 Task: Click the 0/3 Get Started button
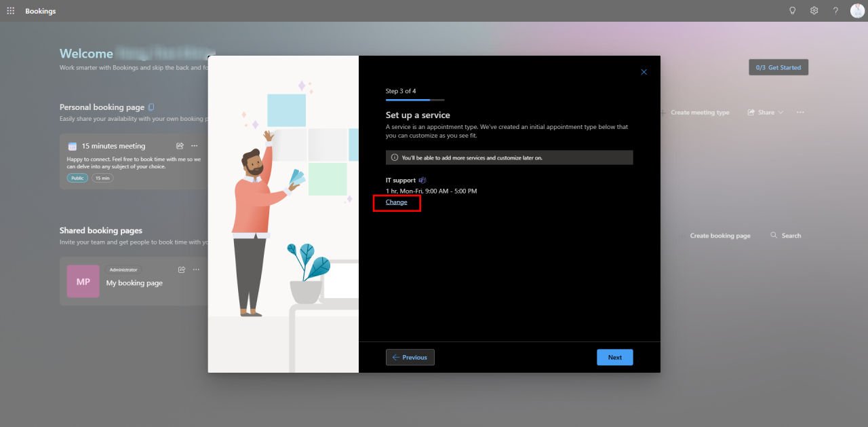click(x=778, y=67)
